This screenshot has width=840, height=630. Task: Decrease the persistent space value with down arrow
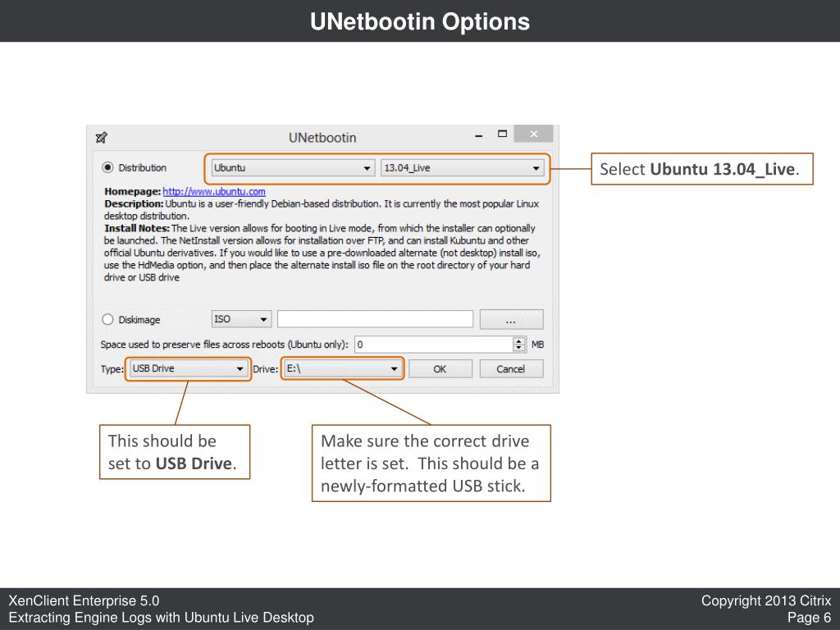[518, 348]
